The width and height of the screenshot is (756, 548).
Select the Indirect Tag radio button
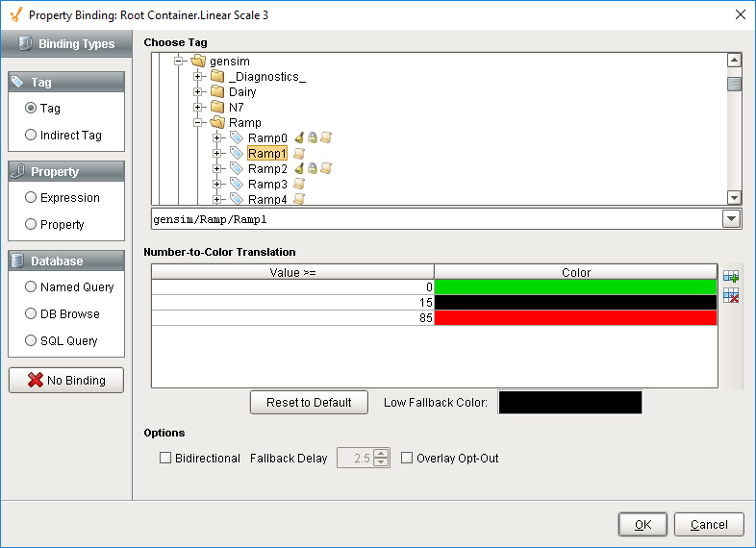(31, 135)
